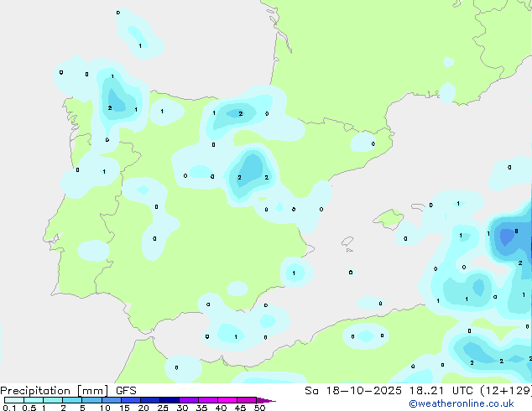Screen dimensions: 532x411
Task: Click the '8' precipitation value on the map
Action: click(516, 232)
